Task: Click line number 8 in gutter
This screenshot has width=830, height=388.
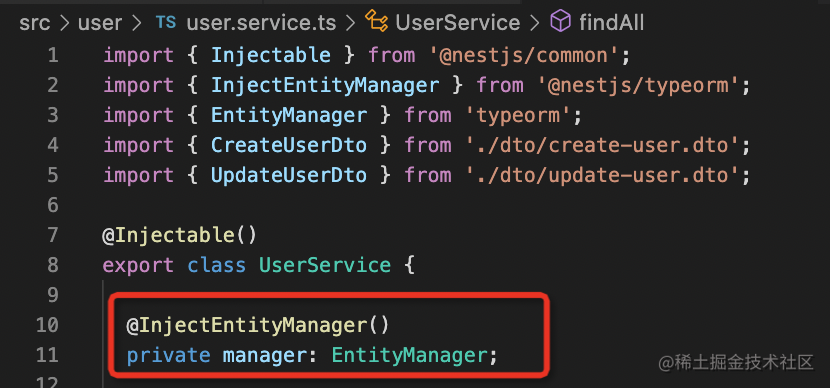Action: click(52, 265)
